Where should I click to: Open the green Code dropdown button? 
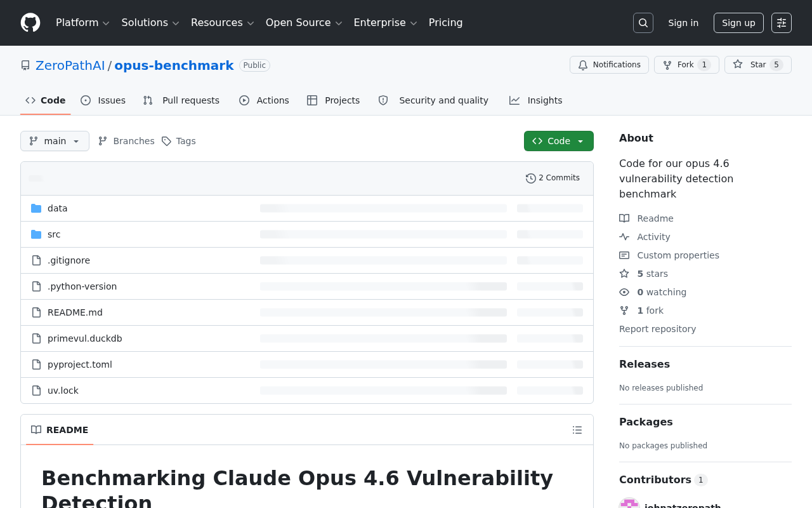tap(559, 141)
